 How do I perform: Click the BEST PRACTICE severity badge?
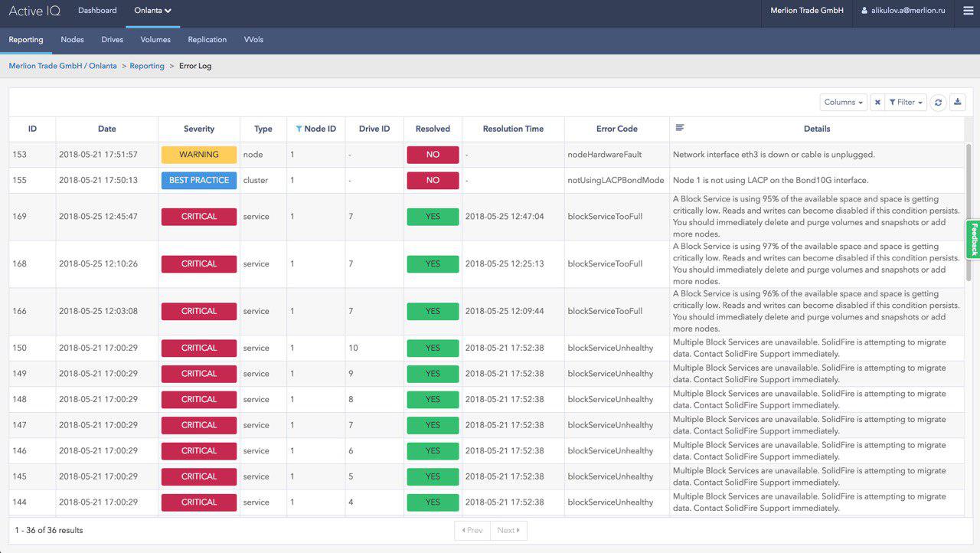pyautogui.click(x=199, y=180)
